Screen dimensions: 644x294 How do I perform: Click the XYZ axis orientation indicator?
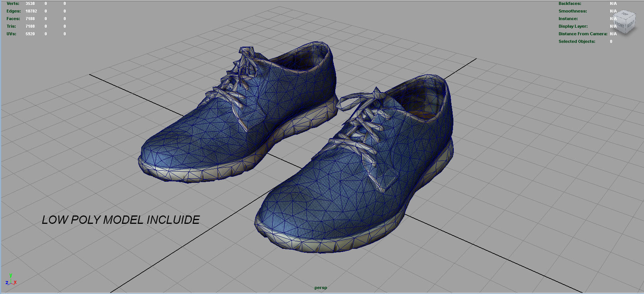[11, 280]
